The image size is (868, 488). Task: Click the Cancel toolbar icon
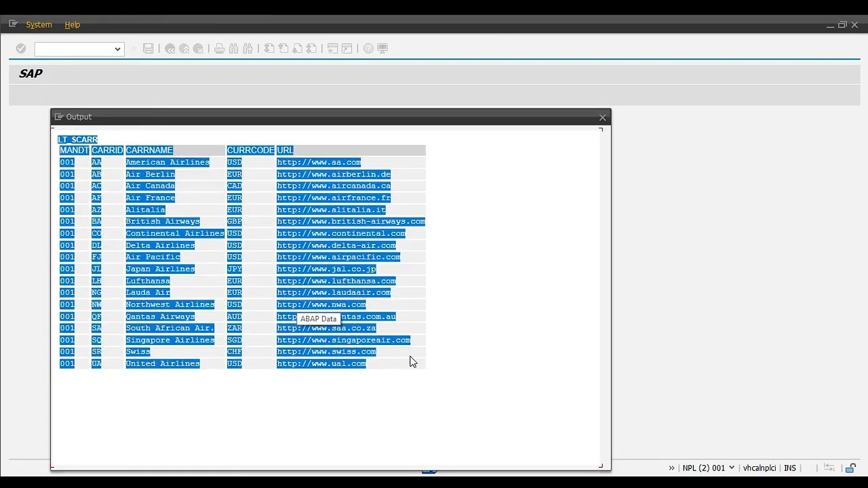point(198,49)
